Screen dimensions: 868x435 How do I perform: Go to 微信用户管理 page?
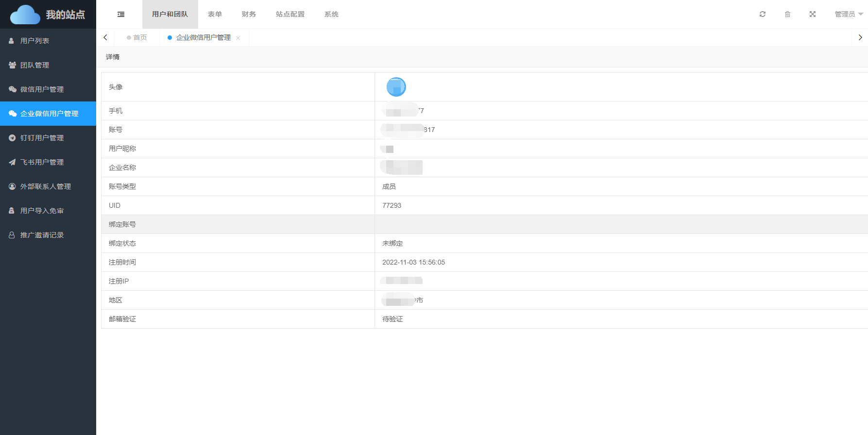(42, 89)
